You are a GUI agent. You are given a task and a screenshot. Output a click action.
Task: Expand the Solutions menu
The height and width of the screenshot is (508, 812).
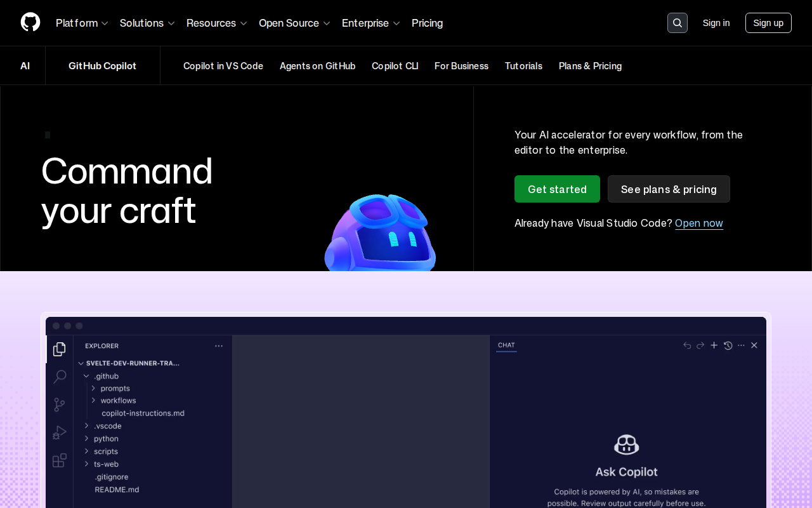(x=147, y=23)
